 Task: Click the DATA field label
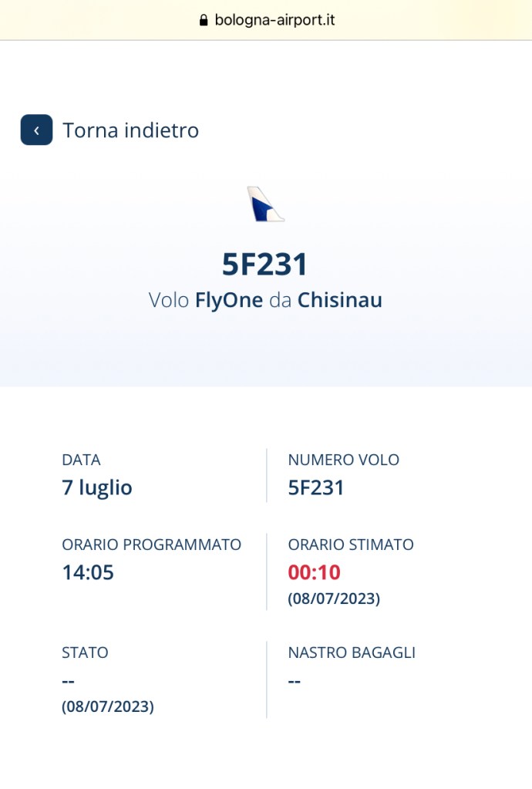click(82, 460)
